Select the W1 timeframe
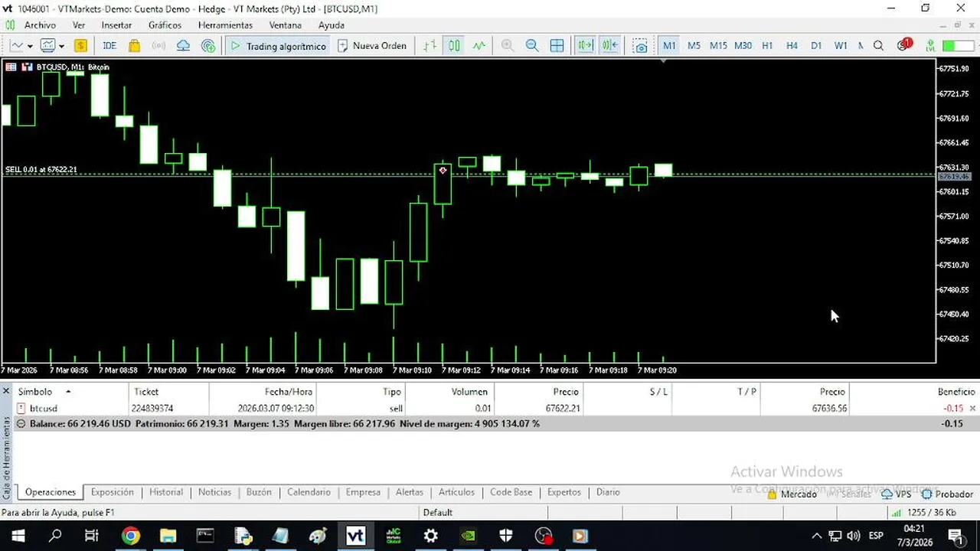The image size is (980, 551). 841,46
